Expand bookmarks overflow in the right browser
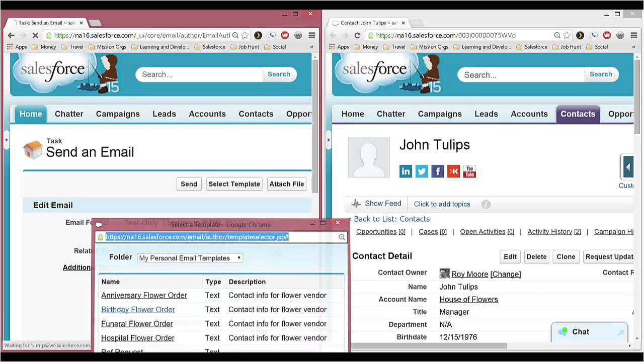 pyautogui.click(x=633, y=47)
